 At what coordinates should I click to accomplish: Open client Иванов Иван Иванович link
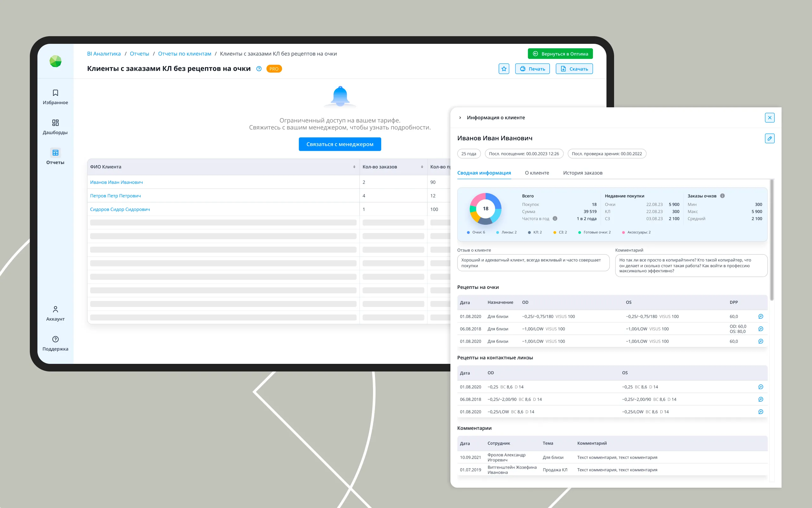click(x=116, y=182)
